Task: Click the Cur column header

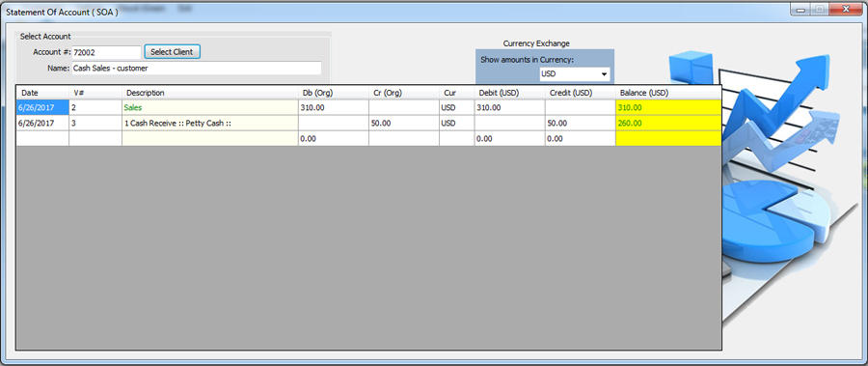Action: click(457, 93)
